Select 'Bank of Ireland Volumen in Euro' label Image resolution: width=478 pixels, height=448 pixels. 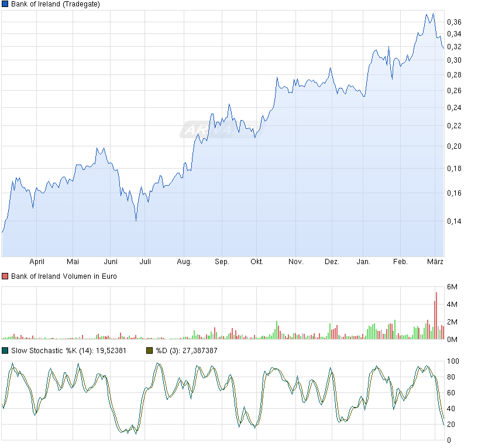tap(64, 276)
